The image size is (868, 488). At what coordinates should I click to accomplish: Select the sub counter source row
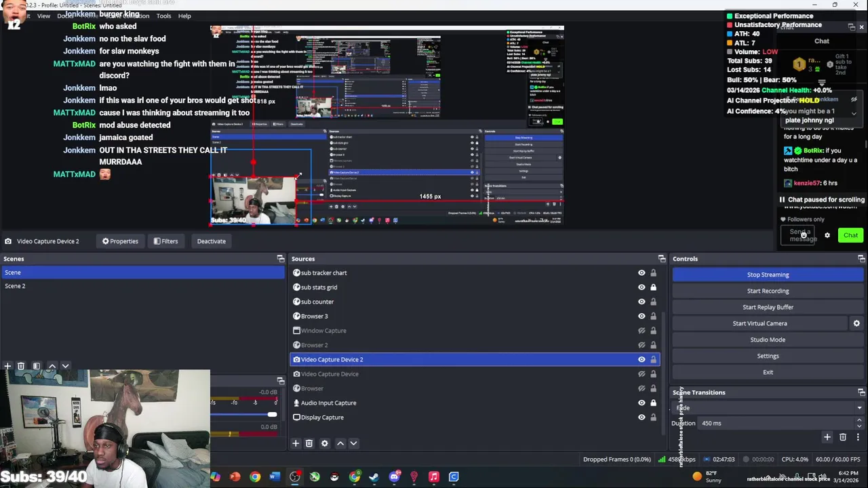(x=475, y=302)
